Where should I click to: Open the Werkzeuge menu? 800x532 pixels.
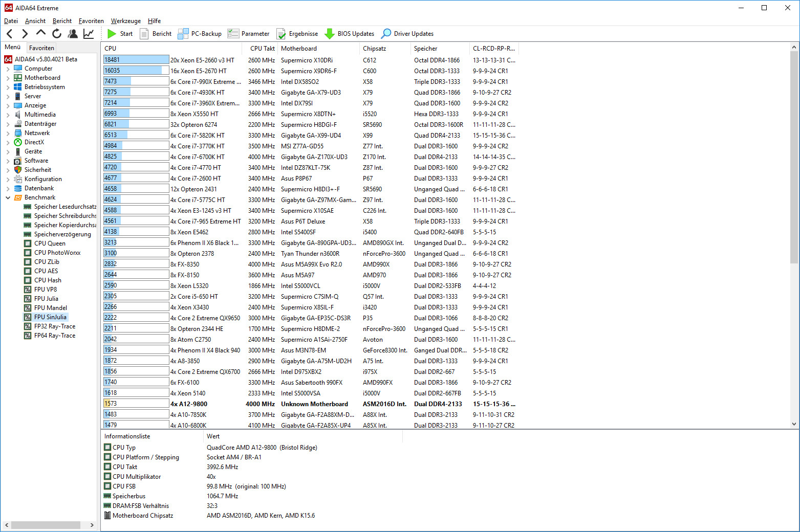125,21
